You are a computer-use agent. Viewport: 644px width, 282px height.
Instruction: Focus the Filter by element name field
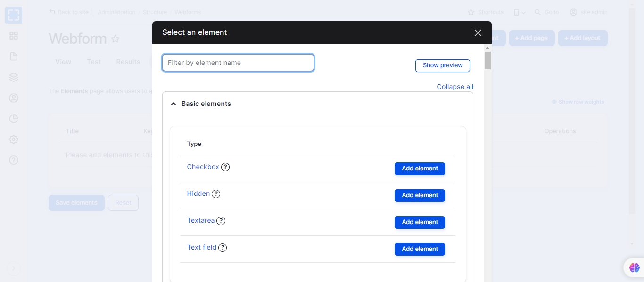click(x=238, y=63)
